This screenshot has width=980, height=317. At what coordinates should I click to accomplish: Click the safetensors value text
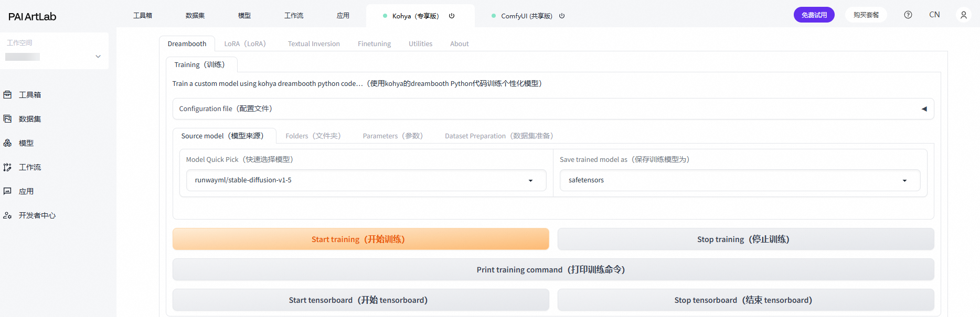586,180
